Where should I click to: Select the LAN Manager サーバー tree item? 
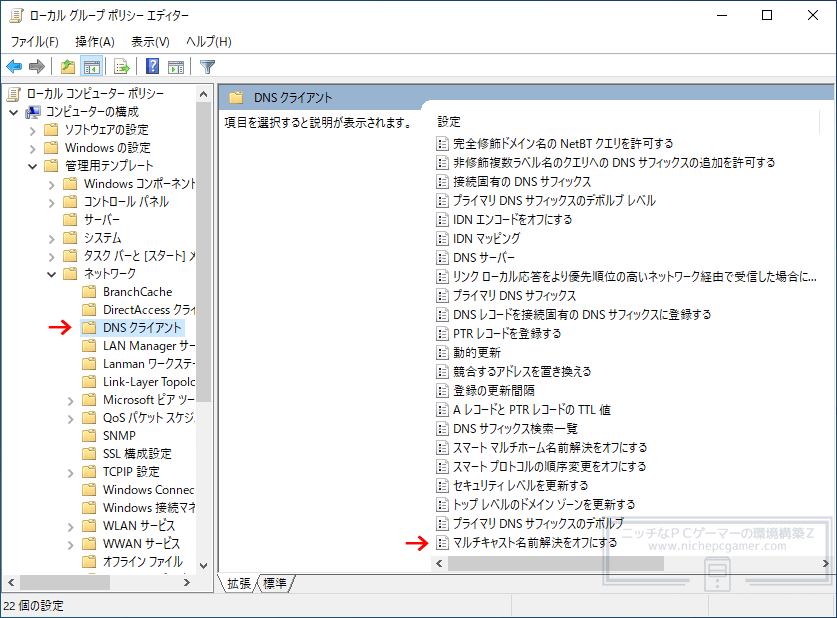click(148, 346)
